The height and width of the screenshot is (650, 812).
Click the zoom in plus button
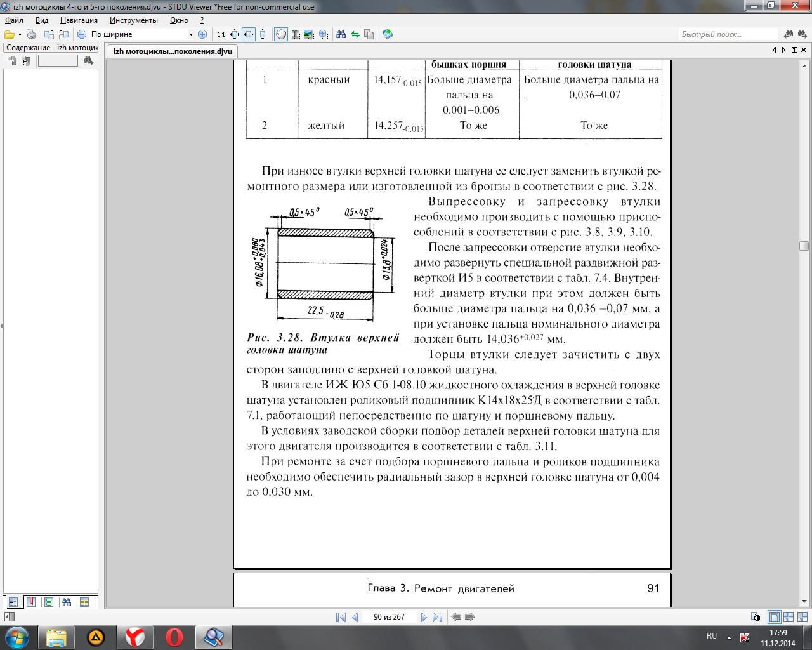[202, 34]
